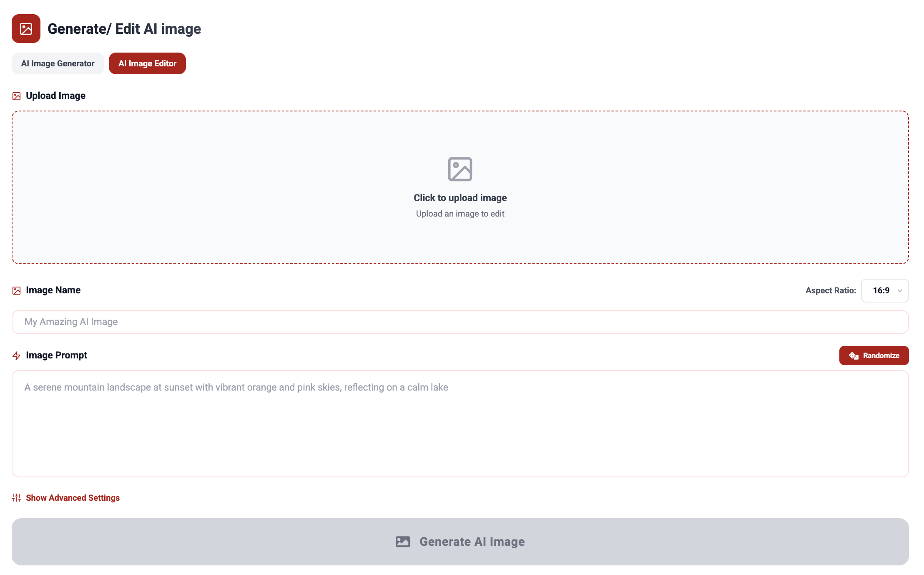Click the 'Generate/ Edit AI image' heading
Image resolution: width=924 pixels, height=575 pixels.
[124, 29]
